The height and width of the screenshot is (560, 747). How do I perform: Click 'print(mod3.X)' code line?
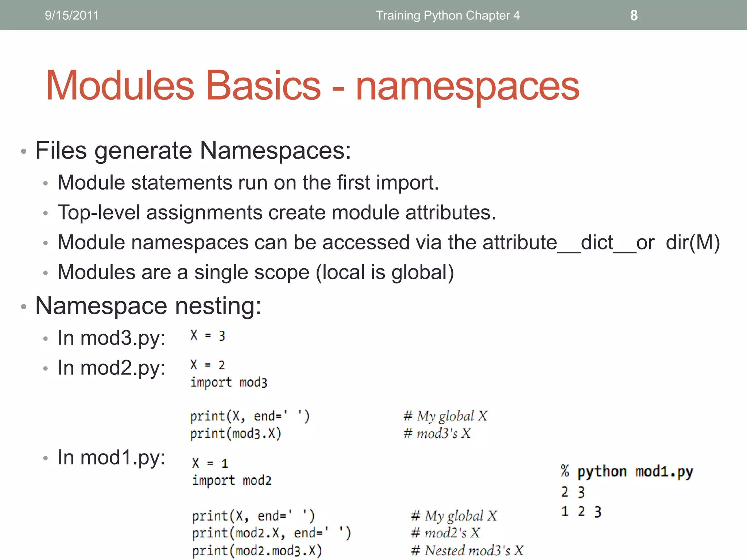[x=236, y=433]
